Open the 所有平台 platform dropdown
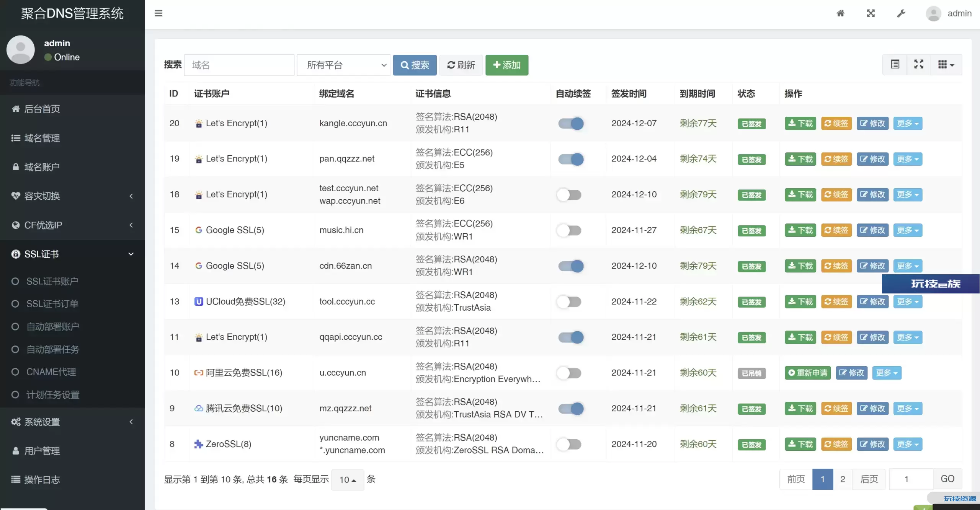Screen dimensions: 980x510 [x=343, y=65]
